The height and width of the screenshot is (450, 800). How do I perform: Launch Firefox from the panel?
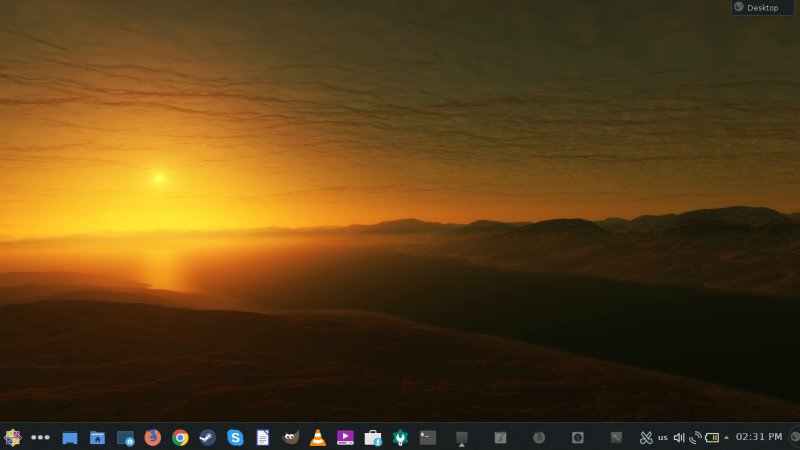pos(153,437)
